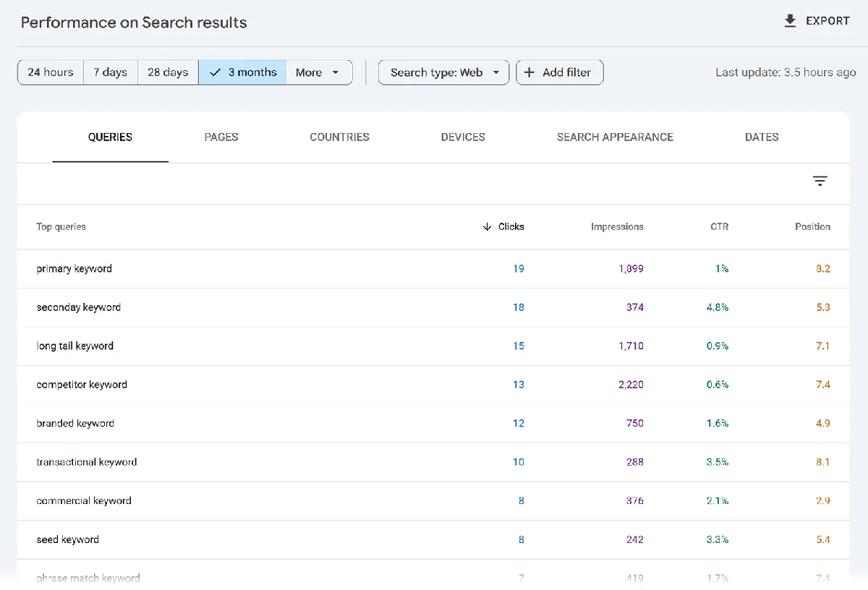Sort the table by Impressions column

point(617,227)
